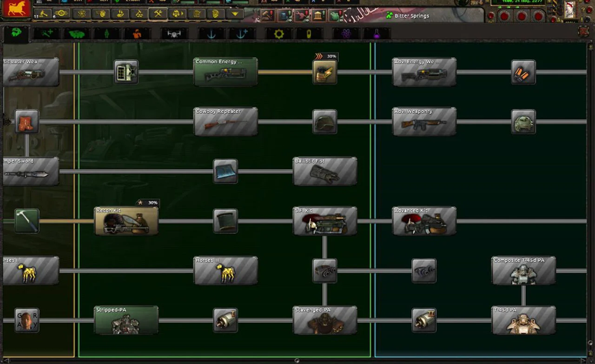Select the Ballistic Fist technology
Viewport: 595px width, 364px height.
click(325, 171)
